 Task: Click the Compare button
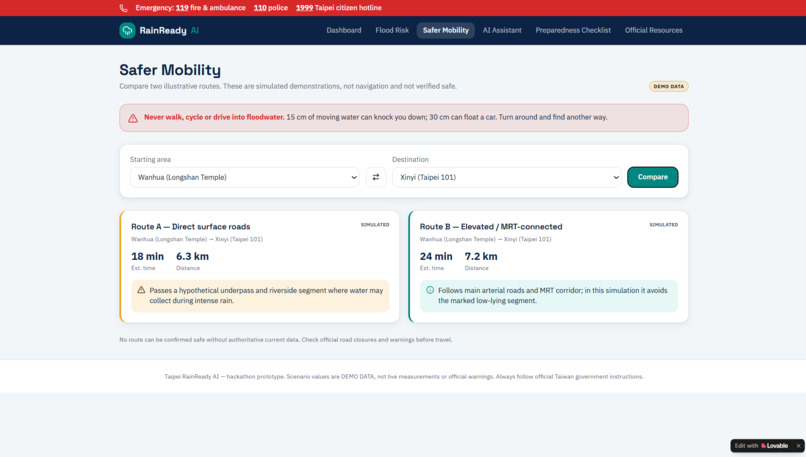pos(652,177)
